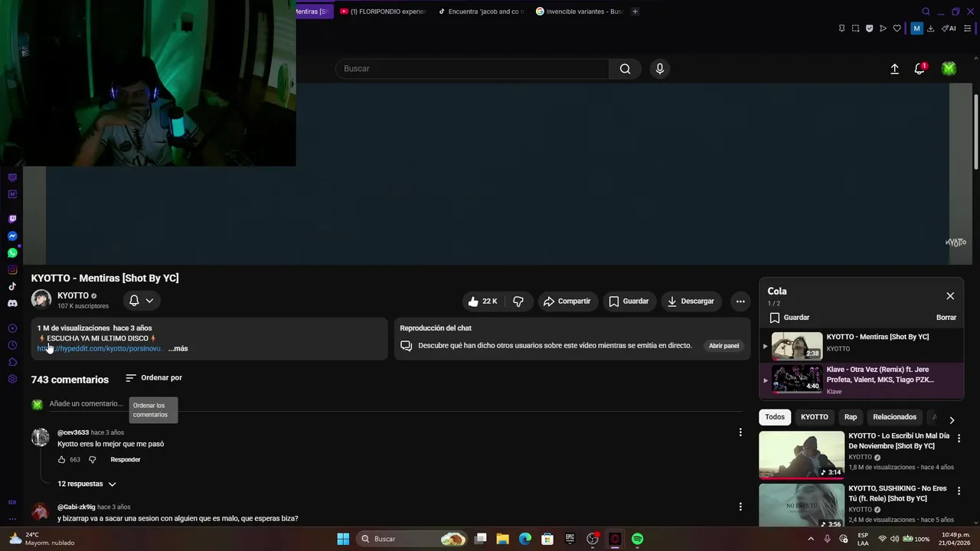The image size is (980, 551).
Task: Open options menu for @cev3633 comment
Action: coord(740,432)
